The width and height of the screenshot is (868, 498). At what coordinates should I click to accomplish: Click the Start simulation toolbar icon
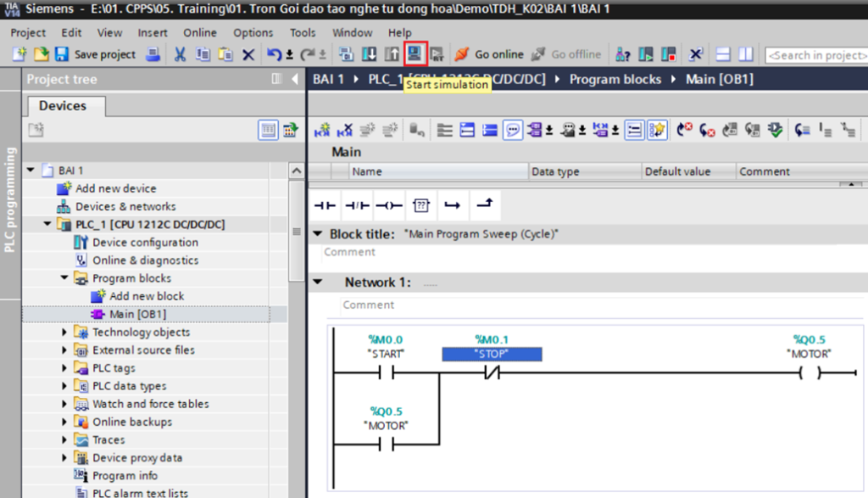tap(415, 54)
